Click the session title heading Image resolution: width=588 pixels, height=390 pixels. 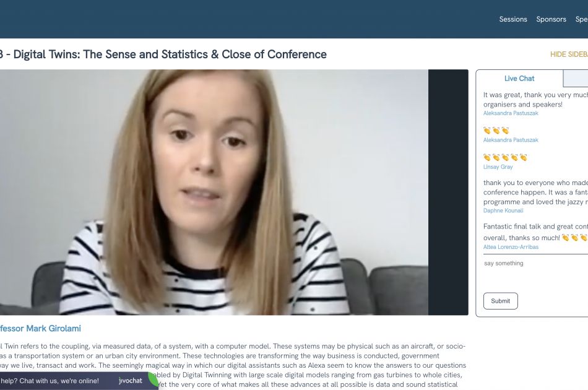point(163,54)
